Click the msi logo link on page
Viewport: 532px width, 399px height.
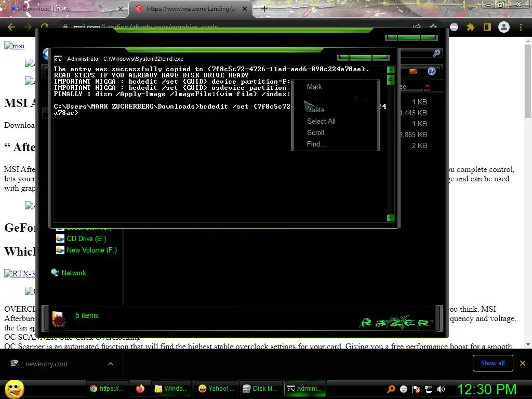click(14, 46)
